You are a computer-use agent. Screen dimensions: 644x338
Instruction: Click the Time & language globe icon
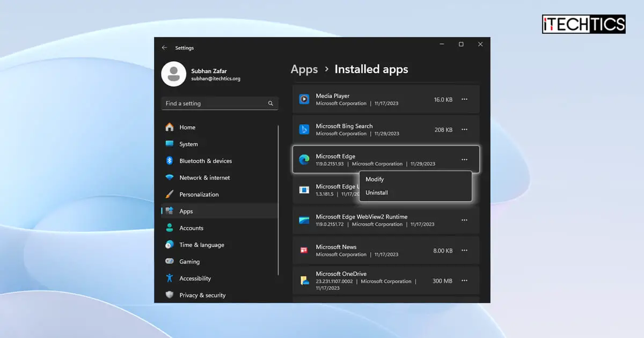tap(170, 245)
